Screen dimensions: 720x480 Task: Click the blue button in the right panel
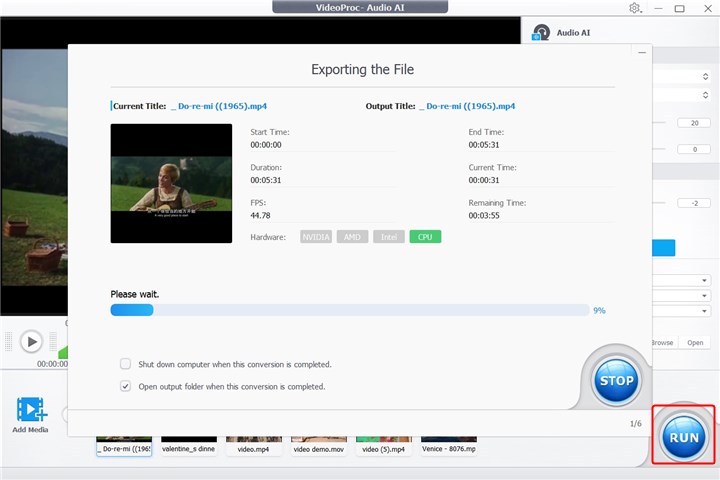664,248
